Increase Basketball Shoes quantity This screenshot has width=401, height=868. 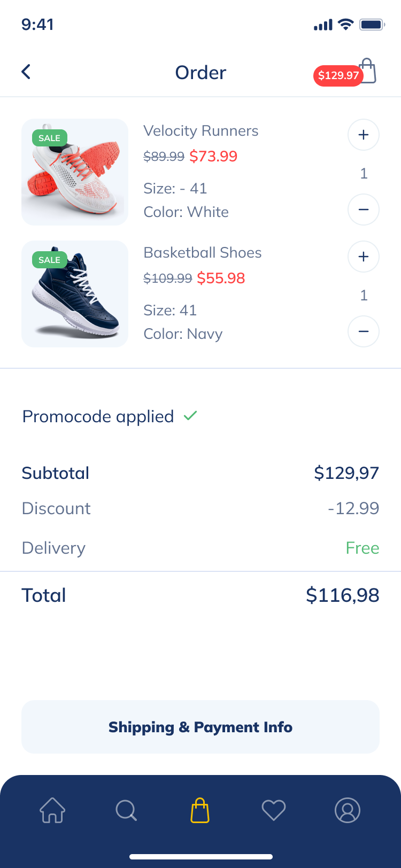click(x=364, y=257)
